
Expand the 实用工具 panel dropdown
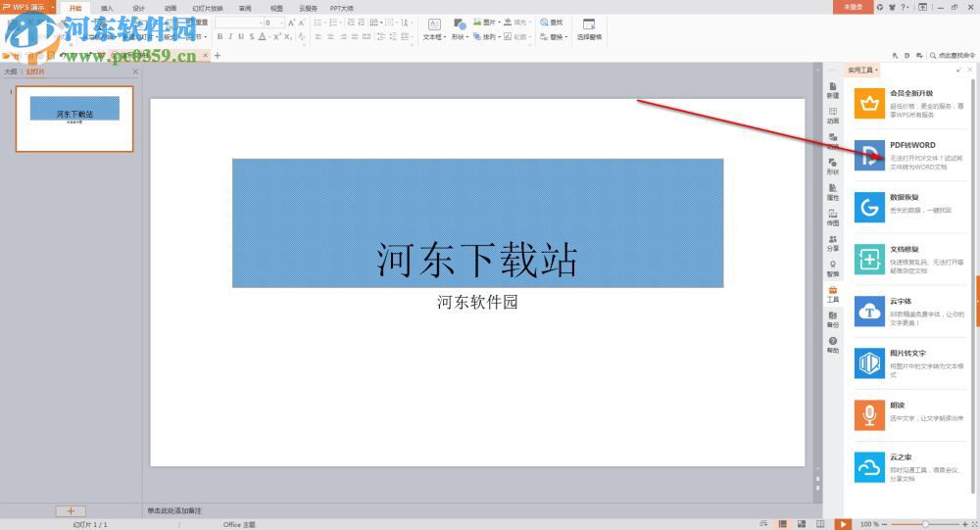pyautogui.click(x=863, y=70)
